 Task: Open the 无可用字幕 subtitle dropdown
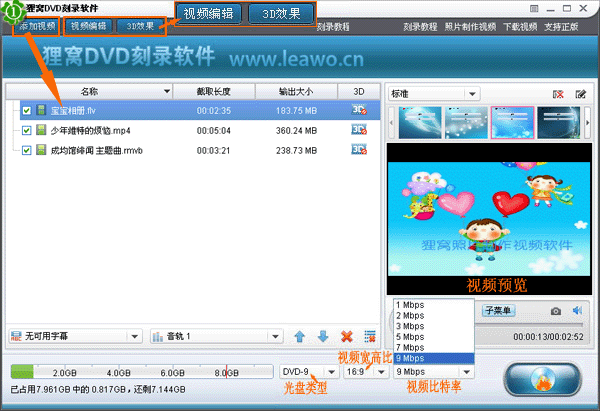click(75, 336)
